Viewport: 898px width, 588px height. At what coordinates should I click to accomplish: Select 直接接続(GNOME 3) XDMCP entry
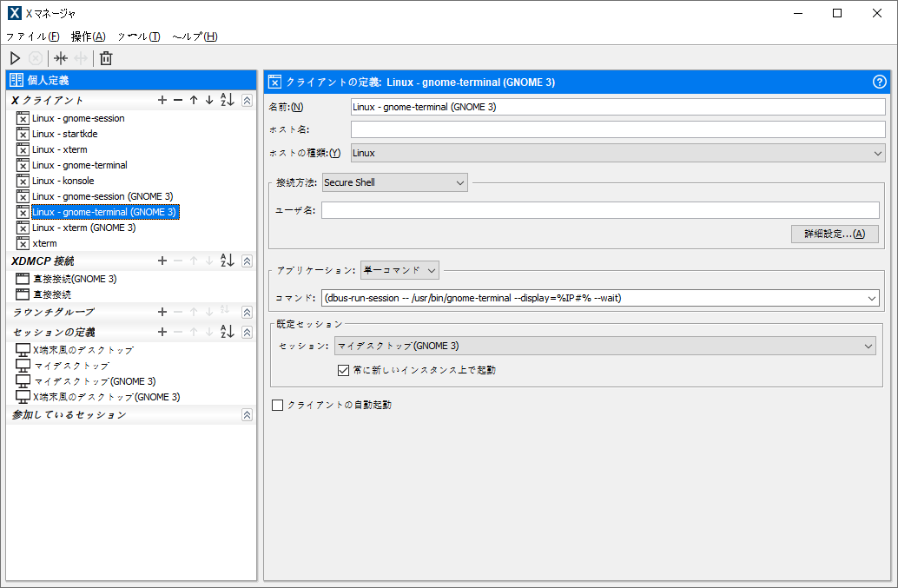click(x=75, y=279)
